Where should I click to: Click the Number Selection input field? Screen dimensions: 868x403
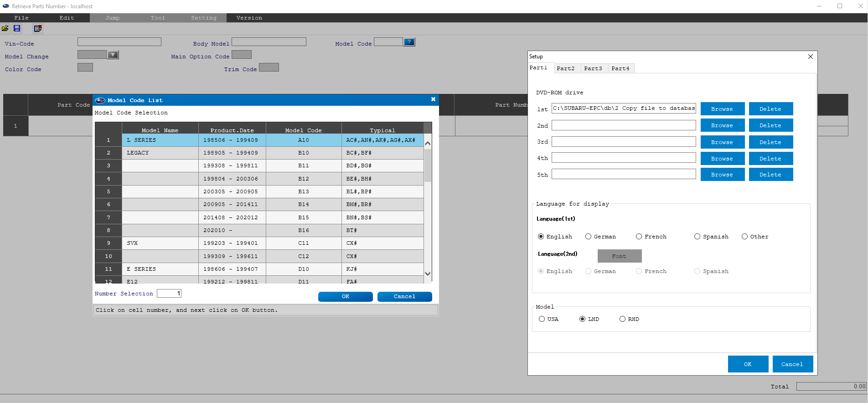(169, 293)
